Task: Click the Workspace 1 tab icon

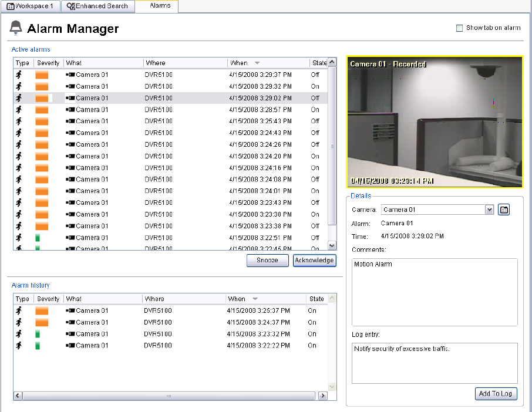Action: [10, 6]
